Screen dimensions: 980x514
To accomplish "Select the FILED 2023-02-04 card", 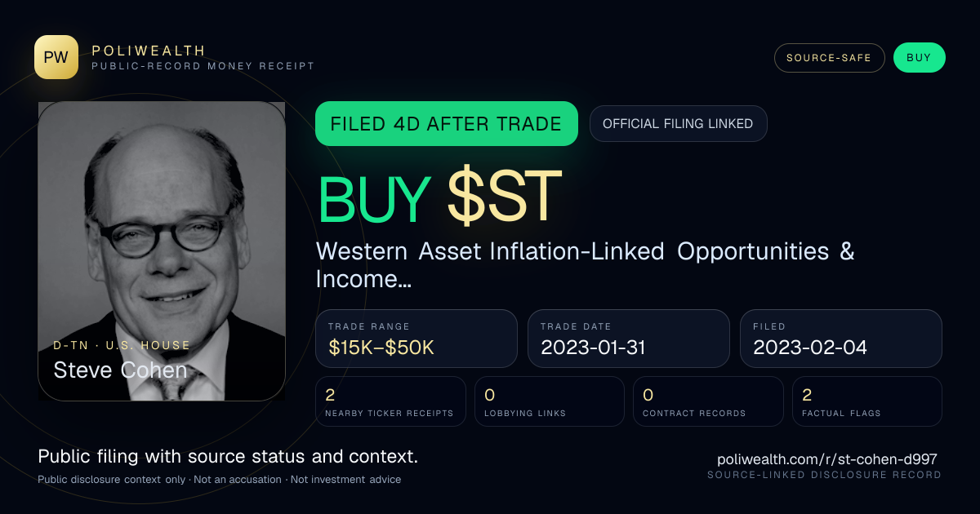I will pyautogui.click(x=841, y=339).
